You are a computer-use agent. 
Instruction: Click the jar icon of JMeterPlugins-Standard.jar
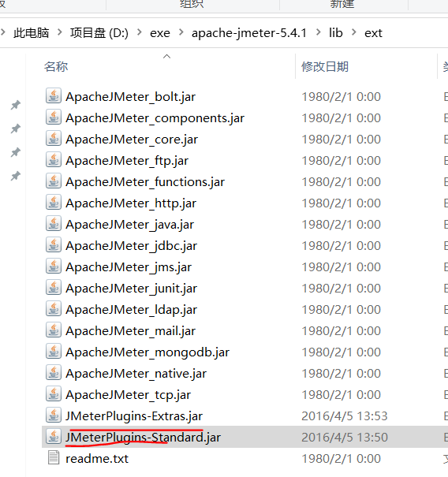(x=54, y=437)
